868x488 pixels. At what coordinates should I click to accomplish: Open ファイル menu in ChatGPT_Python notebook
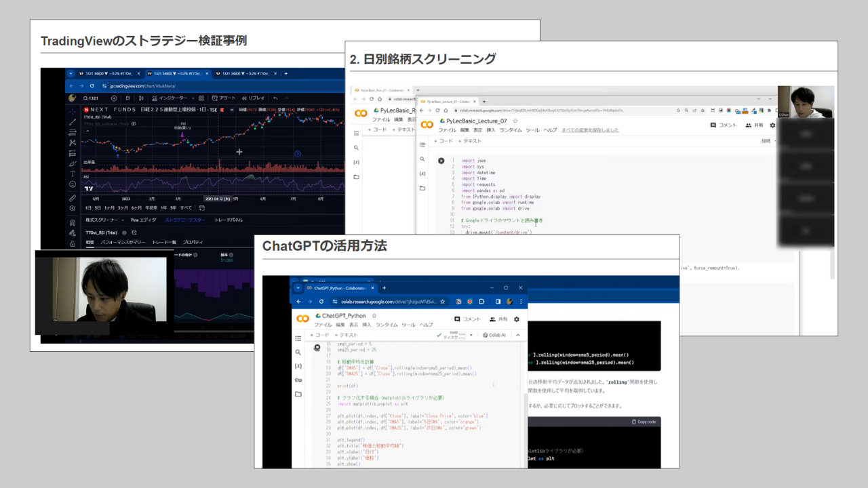(x=323, y=325)
